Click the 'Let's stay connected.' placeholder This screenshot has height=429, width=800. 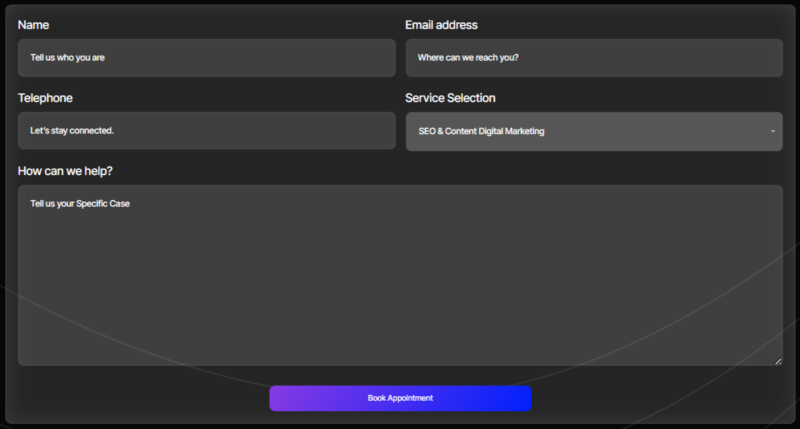click(x=72, y=131)
